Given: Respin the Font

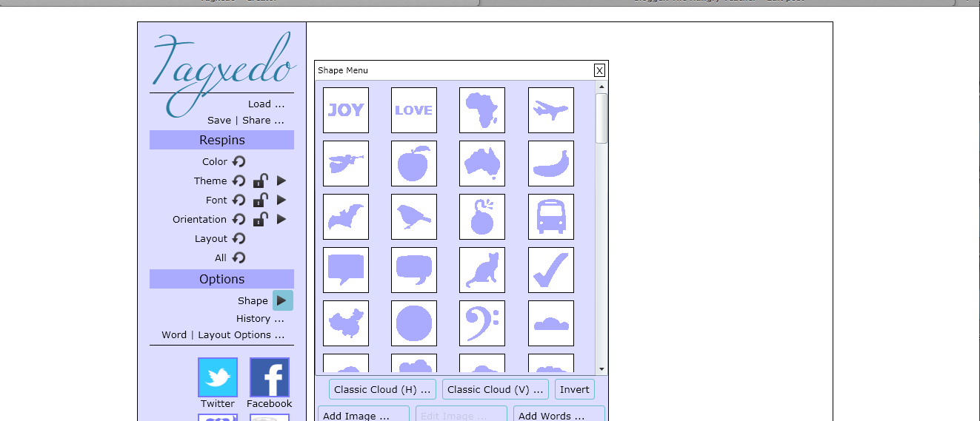Looking at the screenshot, I should click(x=239, y=200).
